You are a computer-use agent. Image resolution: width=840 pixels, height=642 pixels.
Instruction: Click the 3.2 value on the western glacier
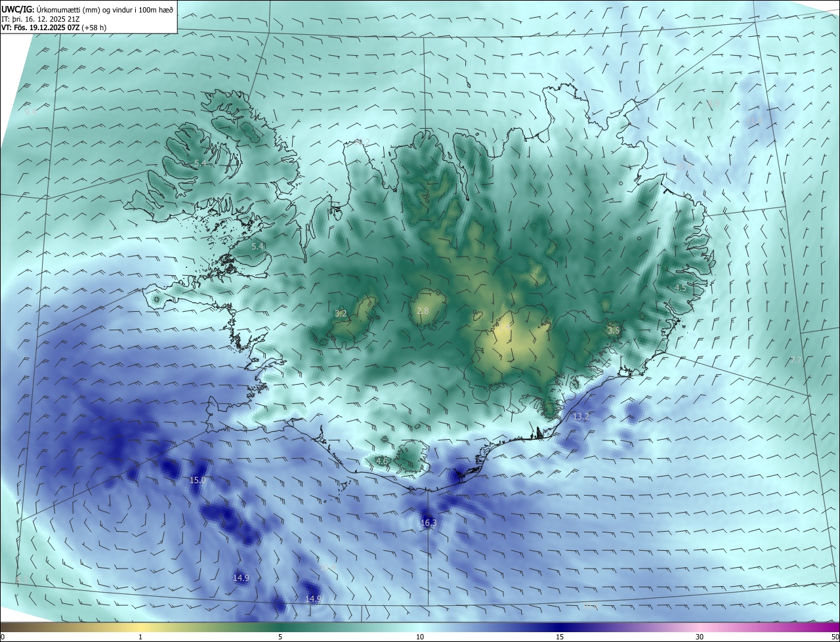[x=341, y=314]
